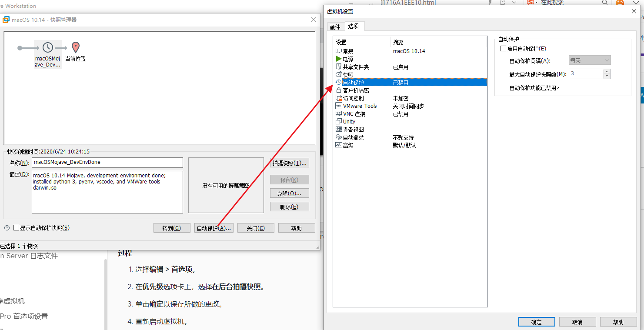
Task: Click the auto-protect clock icon beside 显示自动保护快照
Action: (x=7, y=228)
